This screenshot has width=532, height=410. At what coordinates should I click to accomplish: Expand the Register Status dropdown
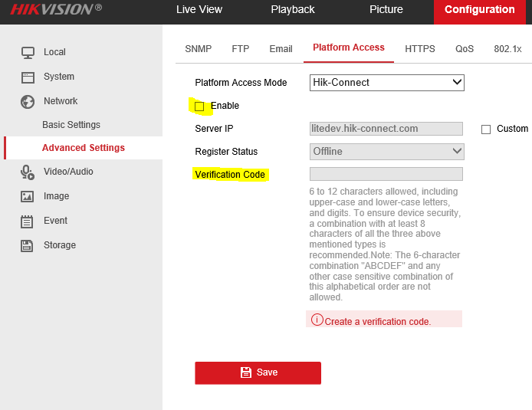pos(386,152)
